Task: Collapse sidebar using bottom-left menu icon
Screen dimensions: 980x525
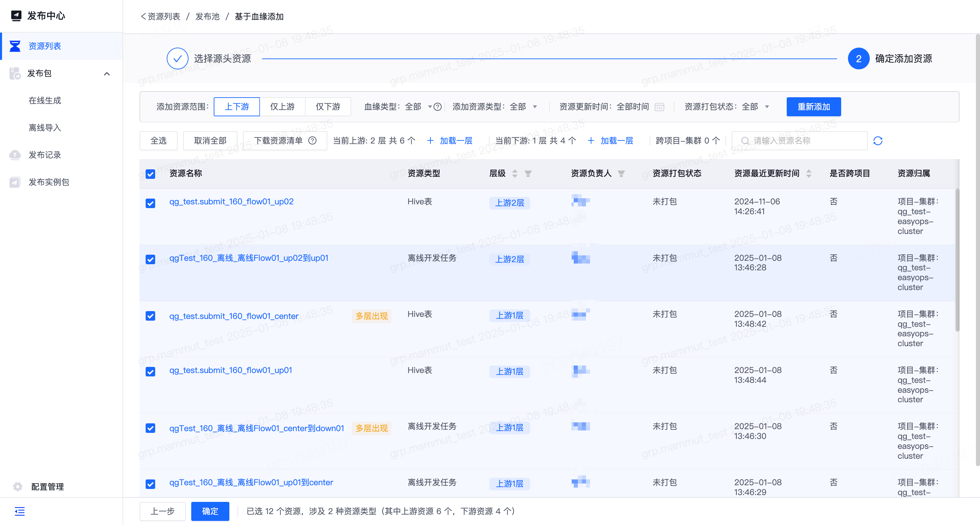Action: (x=19, y=511)
